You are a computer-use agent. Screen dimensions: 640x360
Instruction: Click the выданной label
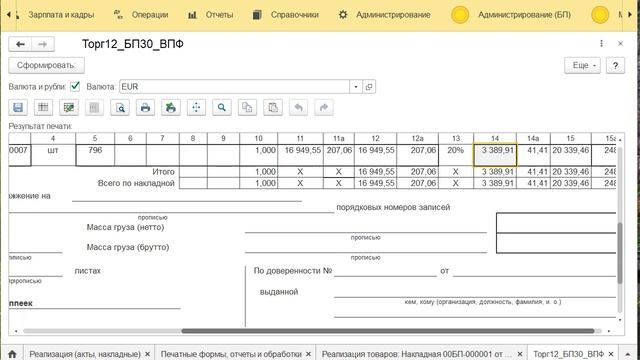pos(279,292)
